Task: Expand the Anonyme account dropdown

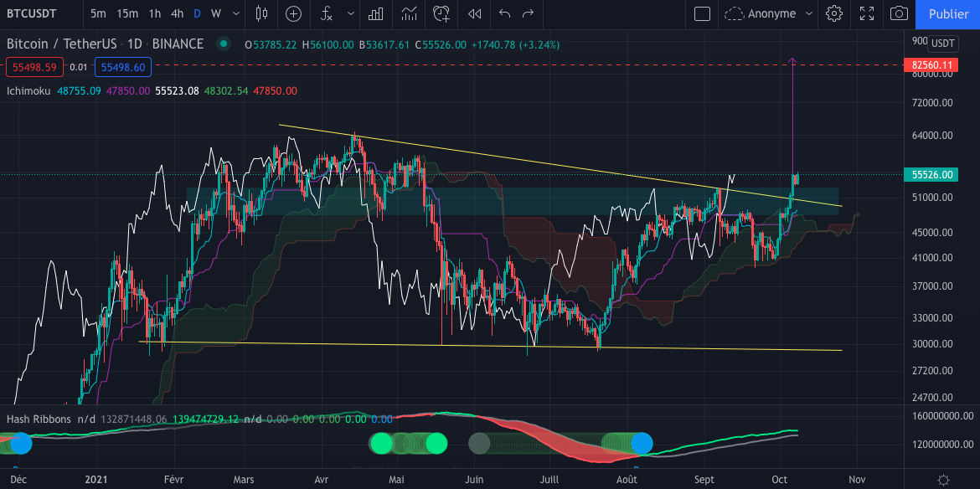Action: 768,14
